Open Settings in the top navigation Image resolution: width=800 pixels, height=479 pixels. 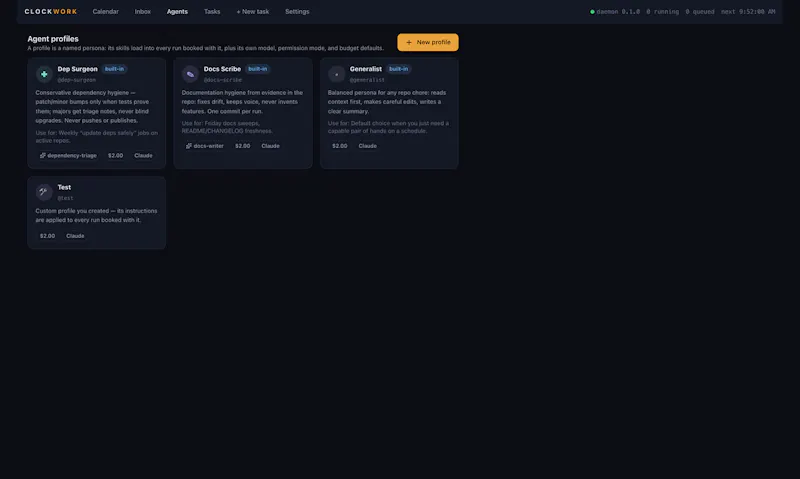coord(297,11)
